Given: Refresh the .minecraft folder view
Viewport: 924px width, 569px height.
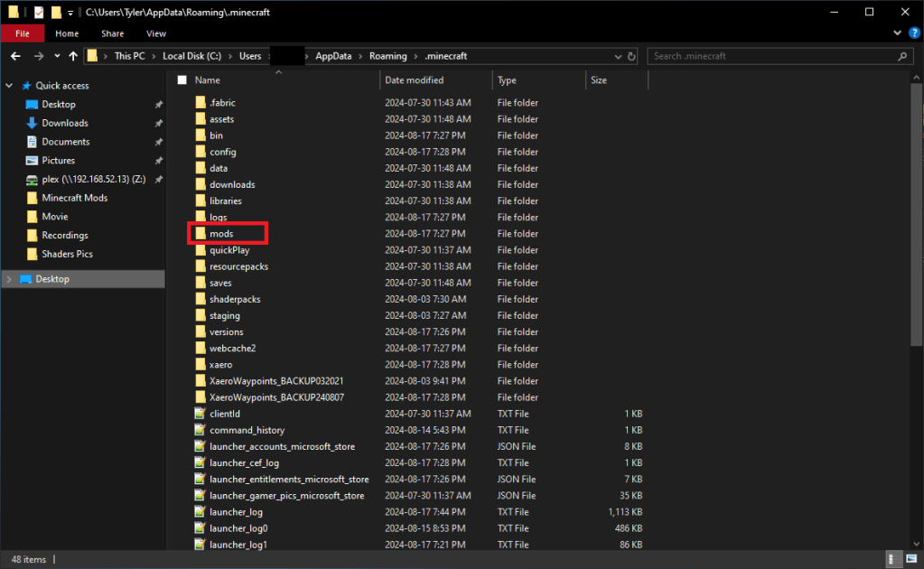Looking at the screenshot, I should pyautogui.click(x=632, y=56).
